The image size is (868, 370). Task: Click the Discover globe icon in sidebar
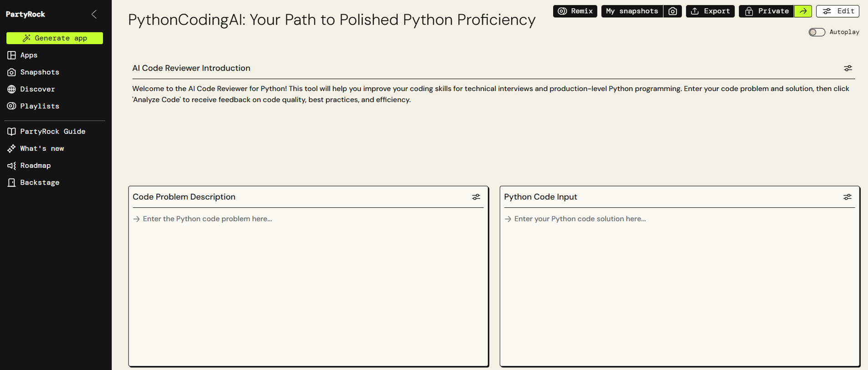point(11,89)
